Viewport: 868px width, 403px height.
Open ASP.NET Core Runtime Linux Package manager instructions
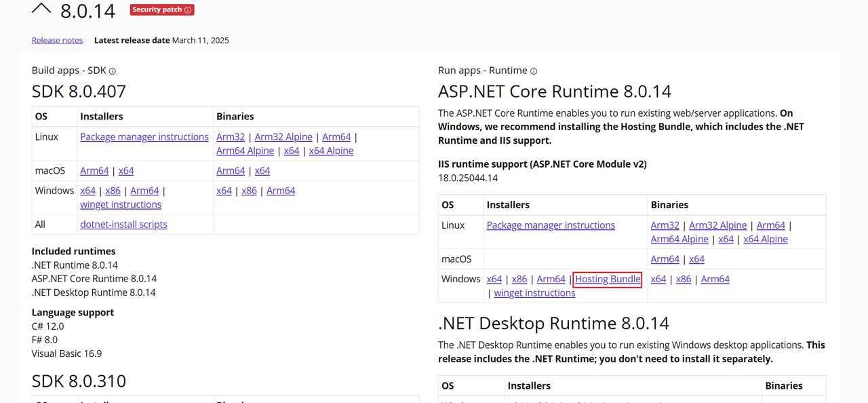[551, 225]
